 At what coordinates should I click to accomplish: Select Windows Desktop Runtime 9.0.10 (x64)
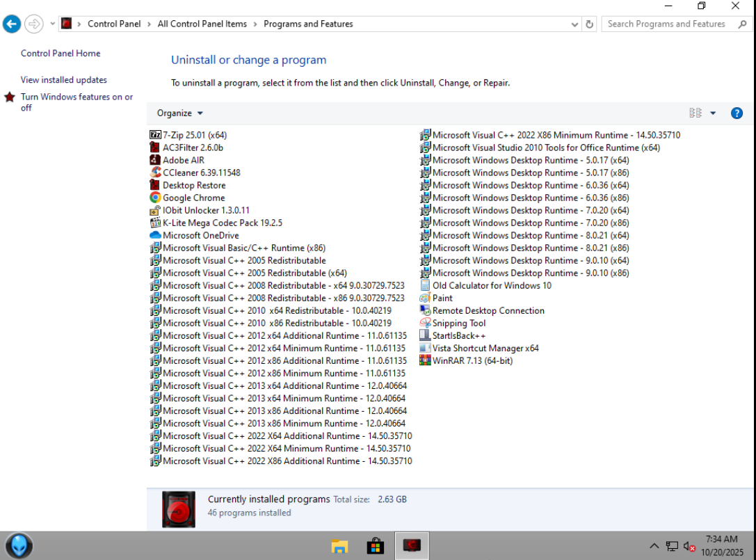pyautogui.click(x=525, y=260)
